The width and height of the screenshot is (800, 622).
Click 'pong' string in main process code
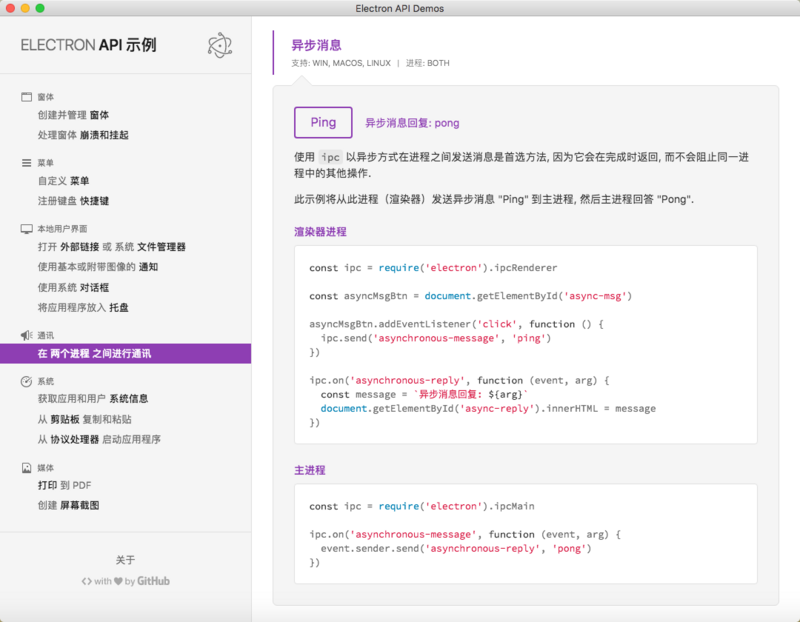click(x=569, y=549)
